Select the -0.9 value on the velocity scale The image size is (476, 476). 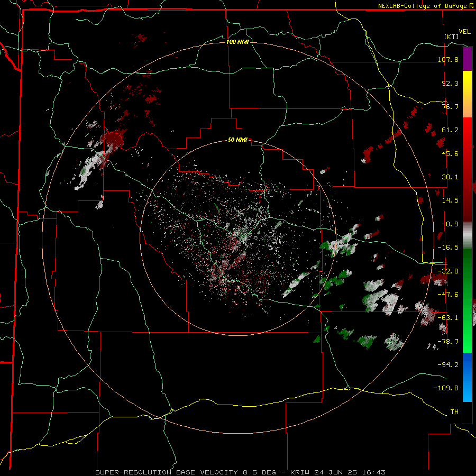[x=450, y=224]
